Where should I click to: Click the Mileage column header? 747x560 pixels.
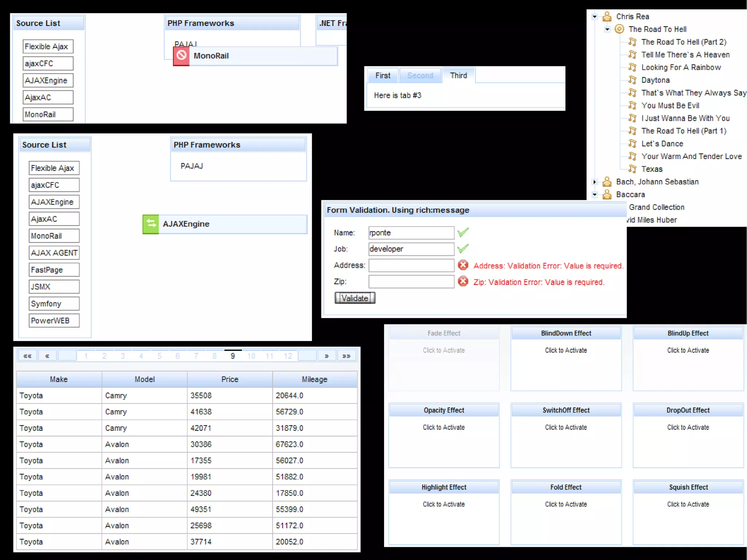pyautogui.click(x=315, y=379)
